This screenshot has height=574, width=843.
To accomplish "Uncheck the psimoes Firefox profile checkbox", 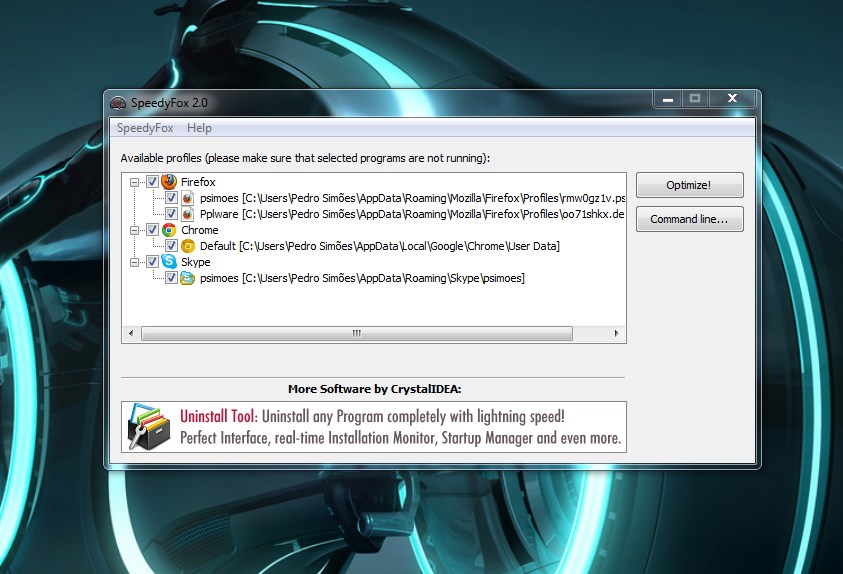I will coord(171,198).
